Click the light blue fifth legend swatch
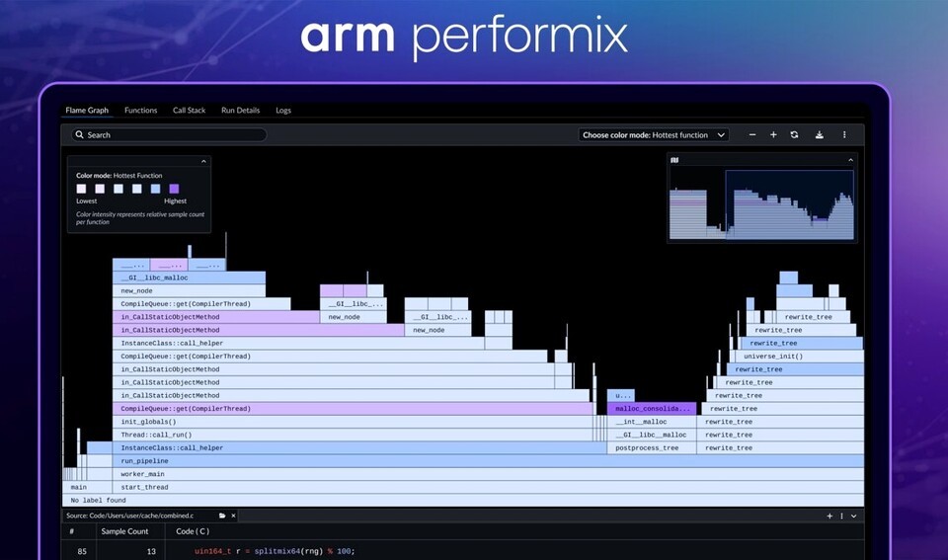Image resolution: width=948 pixels, height=560 pixels. click(x=155, y=189)
